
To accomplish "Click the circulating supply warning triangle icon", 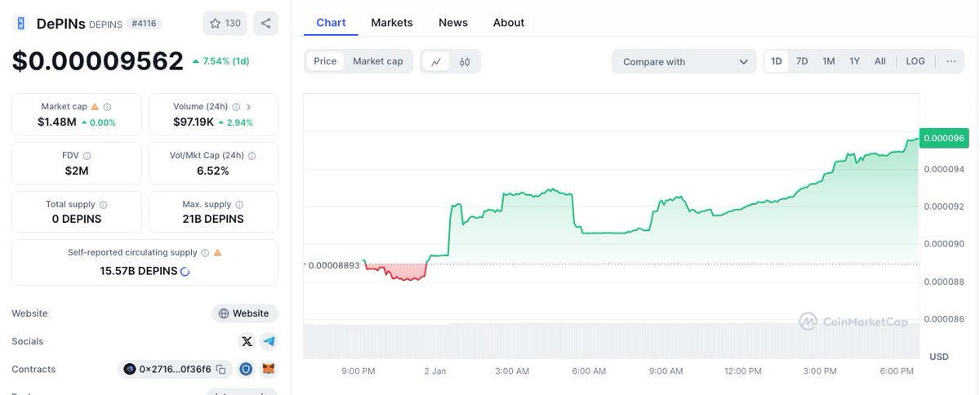I will (217, 253).
